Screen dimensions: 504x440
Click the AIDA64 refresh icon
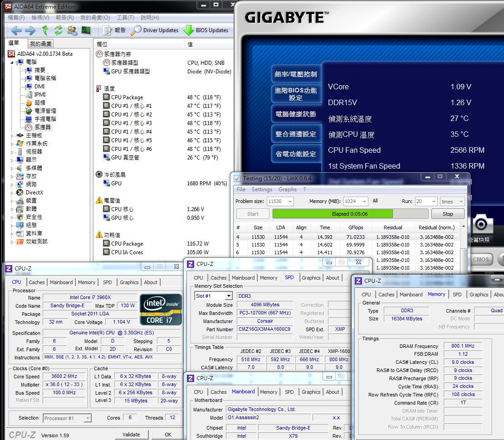pos(58,30)
